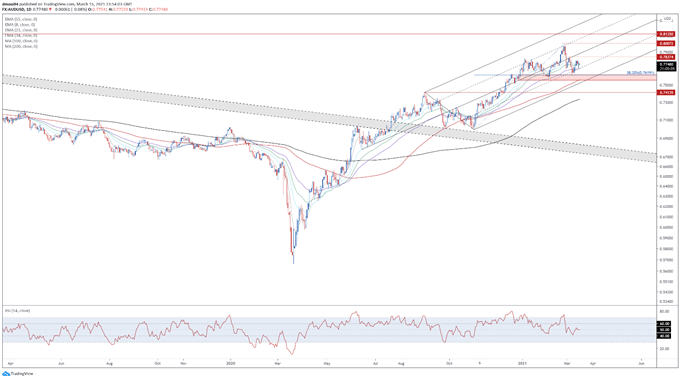Select the EMA 21 indicator legend
The height and width of the screenshot is (379, 680).
pyautogui.click(x=21, y=30)
